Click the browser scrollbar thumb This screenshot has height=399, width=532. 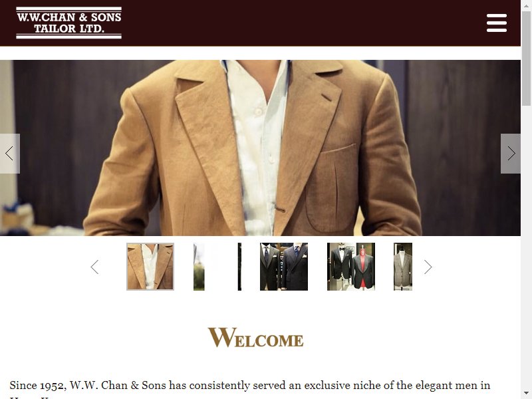[x=526, y=59]
